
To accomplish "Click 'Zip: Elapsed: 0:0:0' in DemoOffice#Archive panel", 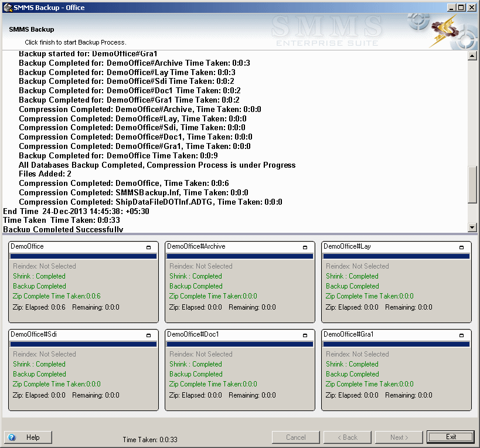I will pos(195,307).
